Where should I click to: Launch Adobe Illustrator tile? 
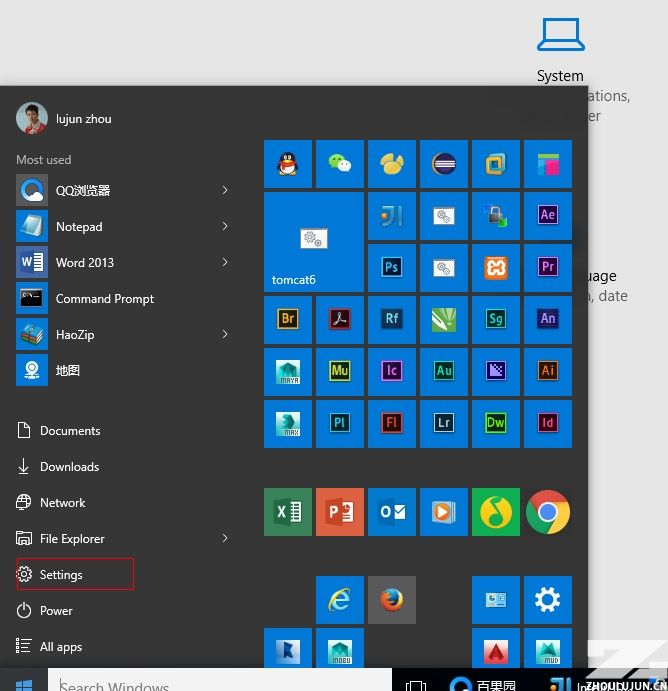[548, 372]
